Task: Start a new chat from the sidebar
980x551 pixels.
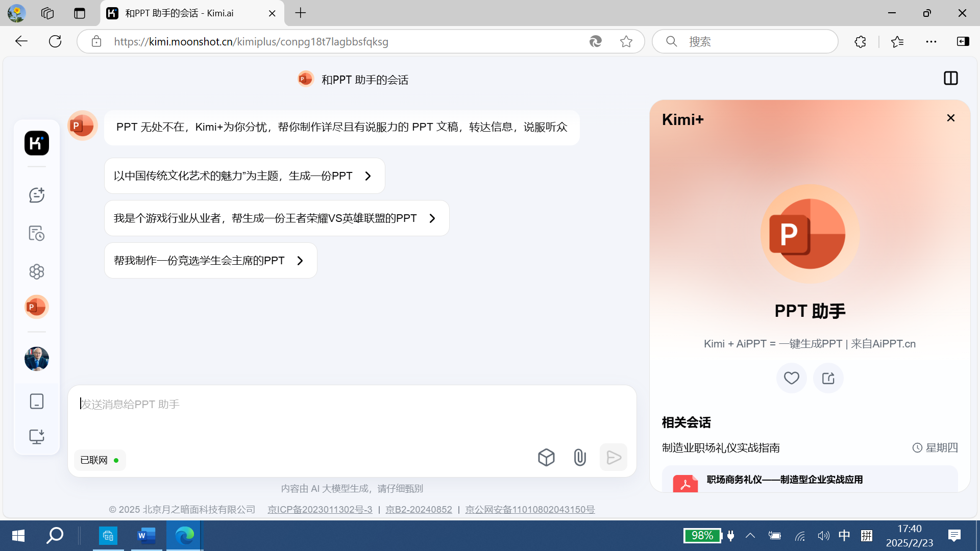Action: pyautogui.click(x=37, y=195)
